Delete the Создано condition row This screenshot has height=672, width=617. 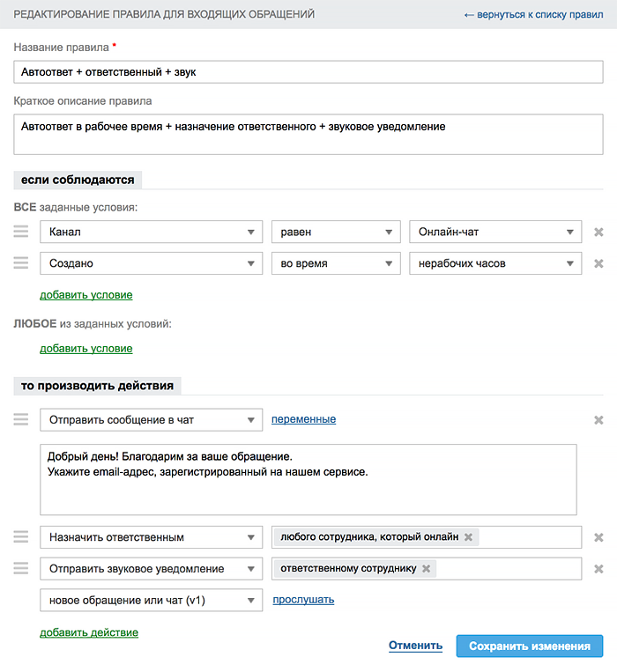point(598,263)
